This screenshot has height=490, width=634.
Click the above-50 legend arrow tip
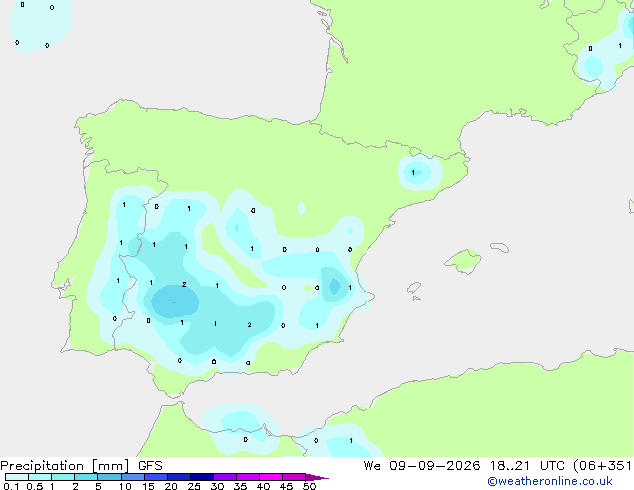(x=317, y=477)
